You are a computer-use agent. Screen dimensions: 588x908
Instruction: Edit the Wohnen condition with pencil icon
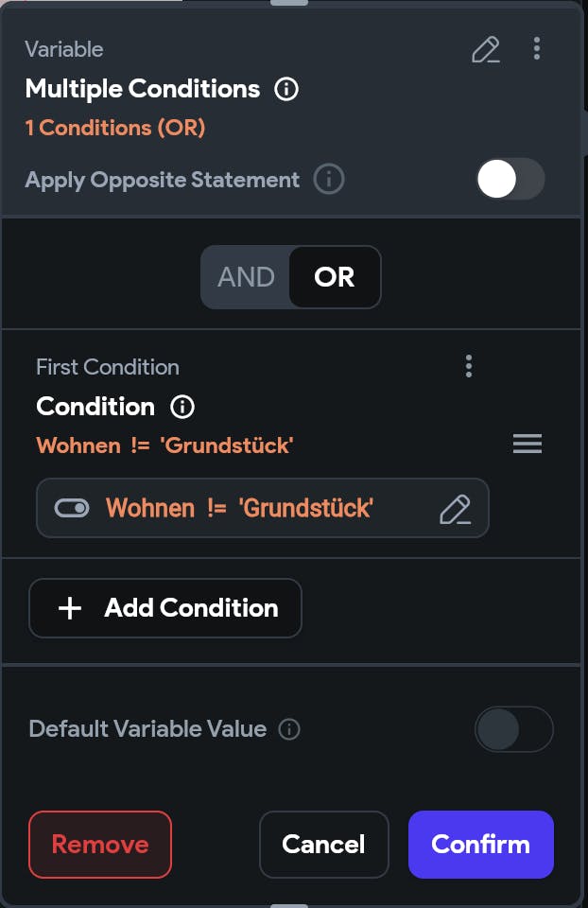click(x=456, y=509)
